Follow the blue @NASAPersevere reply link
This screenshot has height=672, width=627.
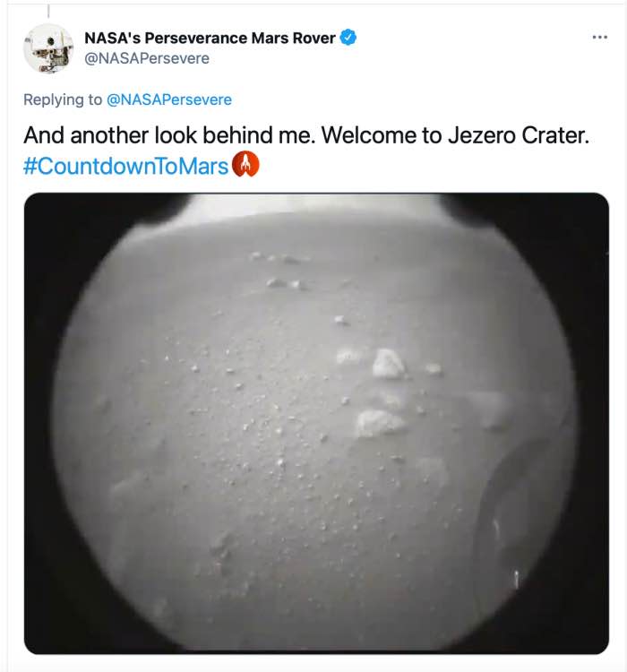point(169,99)
